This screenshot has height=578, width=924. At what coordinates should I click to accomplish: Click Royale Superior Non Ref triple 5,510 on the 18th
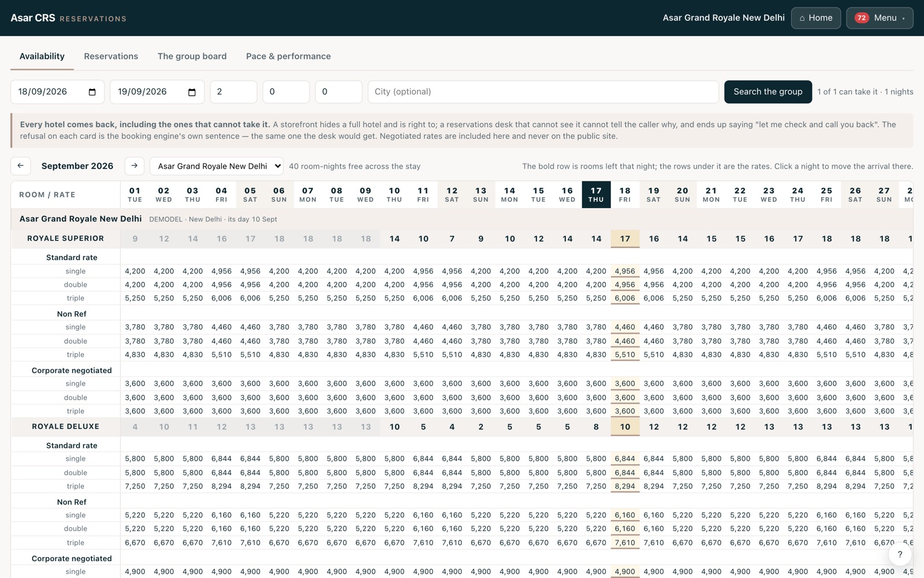click(625, 355)
